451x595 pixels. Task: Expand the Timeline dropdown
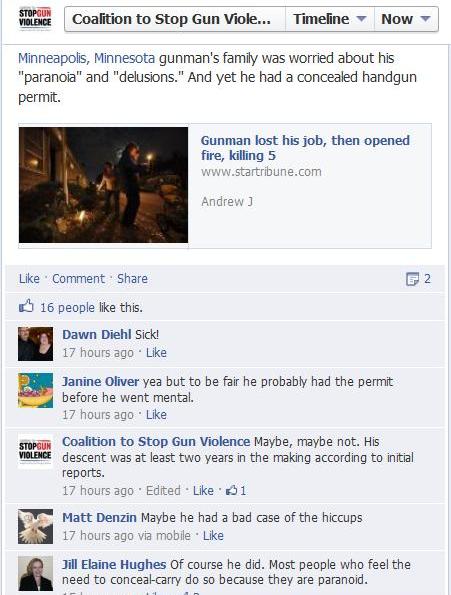point(330,19)
